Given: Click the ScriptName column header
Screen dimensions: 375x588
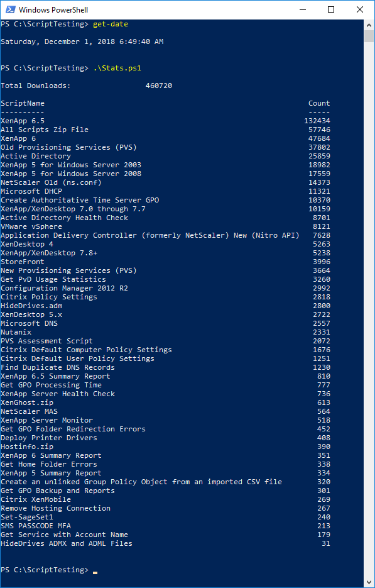Looking at the screenshot, I should pyautogui.click(x=23, y=103).
